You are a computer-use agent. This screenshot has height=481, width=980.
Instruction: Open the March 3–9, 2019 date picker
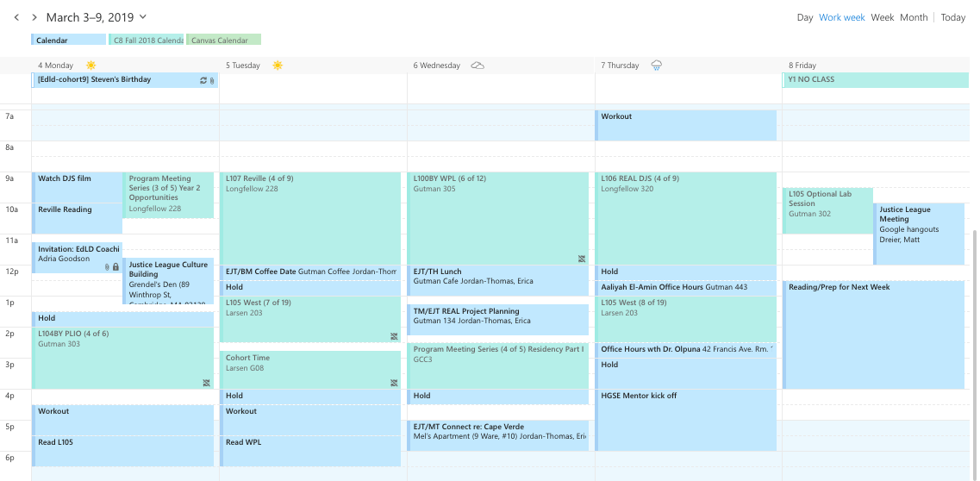97,17
